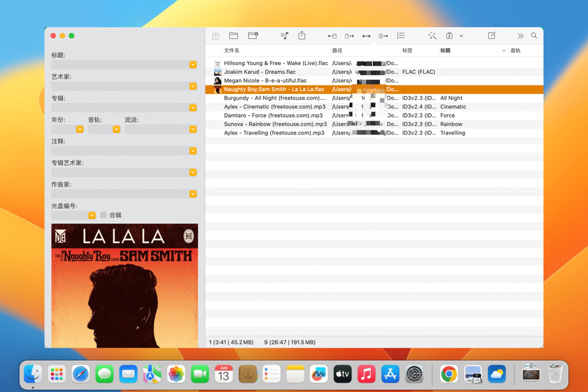588x392 pixels.
Task: Open Finder from the Dock
Action: [33, 374]
